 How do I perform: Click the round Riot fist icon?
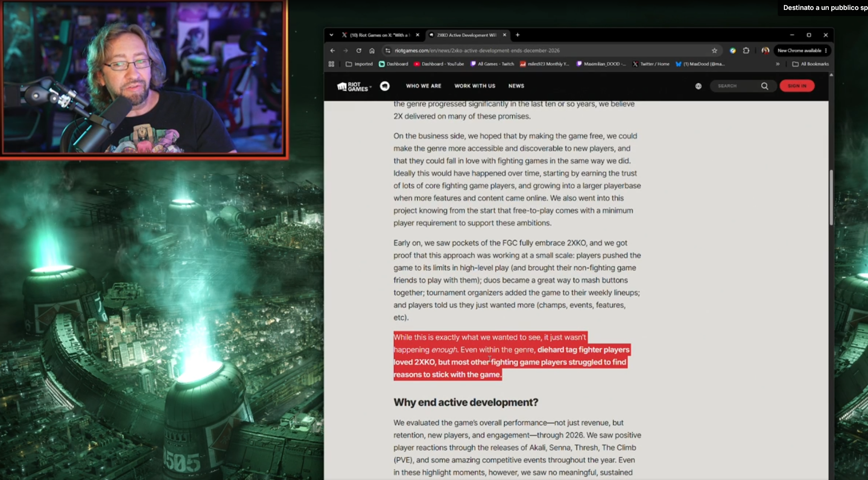pyautogui.click(x=385, y=86)
